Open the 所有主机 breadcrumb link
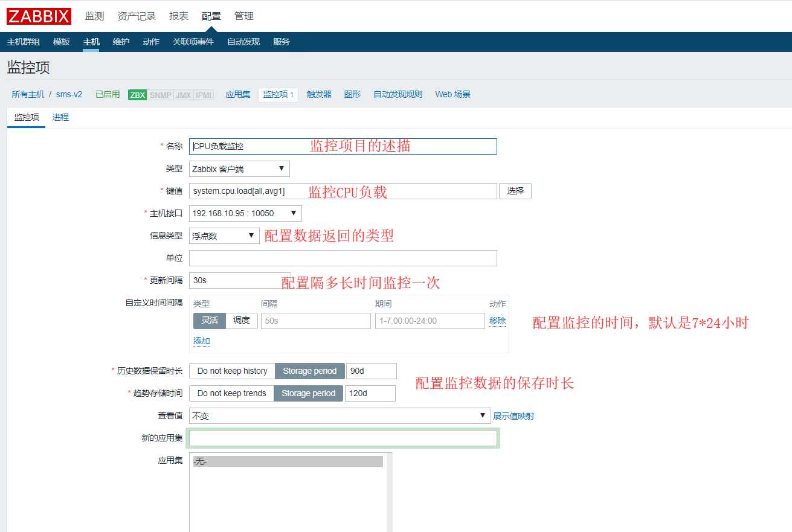Image resolution: width=792 pixels, height=532 pixels. (28, 95)
